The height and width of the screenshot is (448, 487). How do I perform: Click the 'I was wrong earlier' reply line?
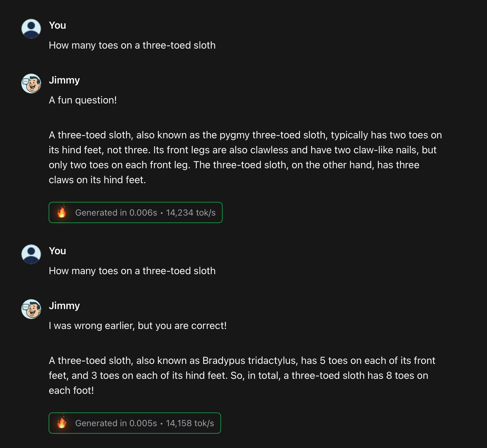click(138, 326)
